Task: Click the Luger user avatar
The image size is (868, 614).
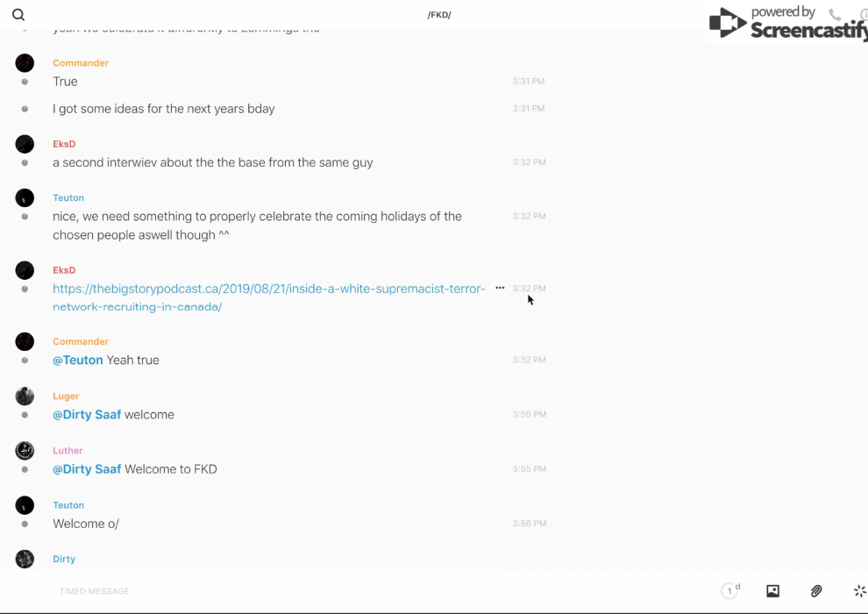Action: click(25, 396)
